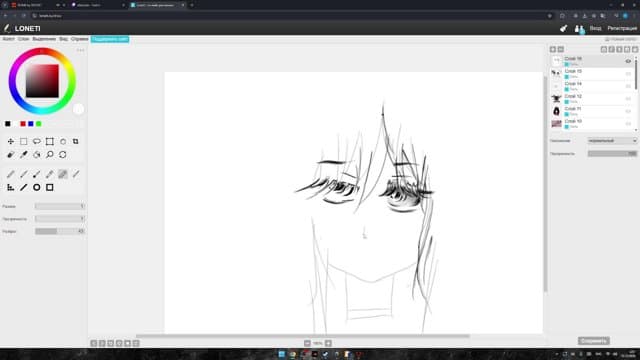This screenshot has height=360, width=640.
Task: Select the currently highlighted brush tool
Action: [62, 174]
